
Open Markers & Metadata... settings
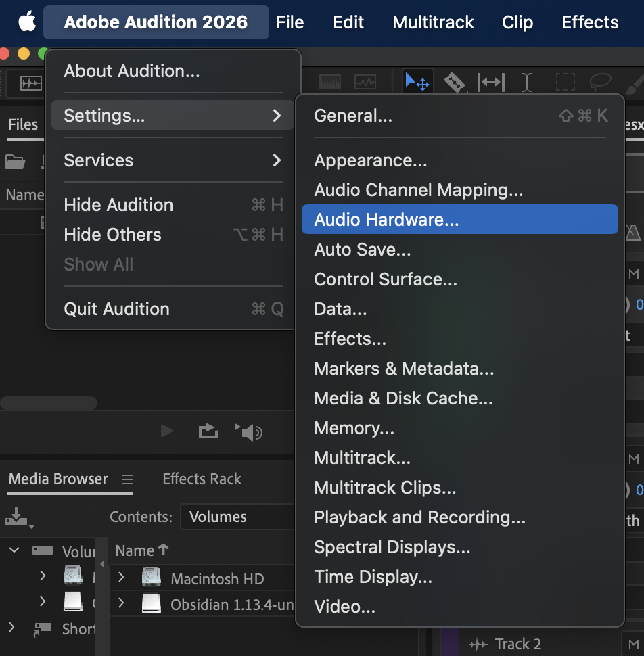[x=460, y=368]
